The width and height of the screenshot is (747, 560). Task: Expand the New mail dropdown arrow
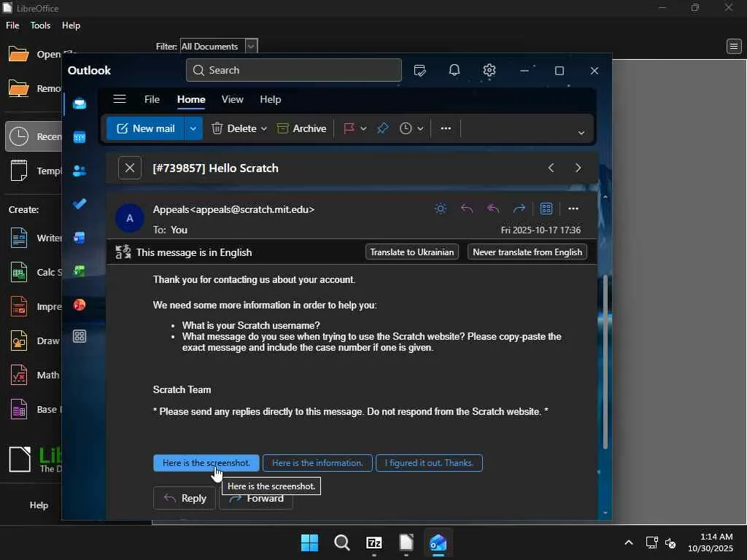pos(193,128)
